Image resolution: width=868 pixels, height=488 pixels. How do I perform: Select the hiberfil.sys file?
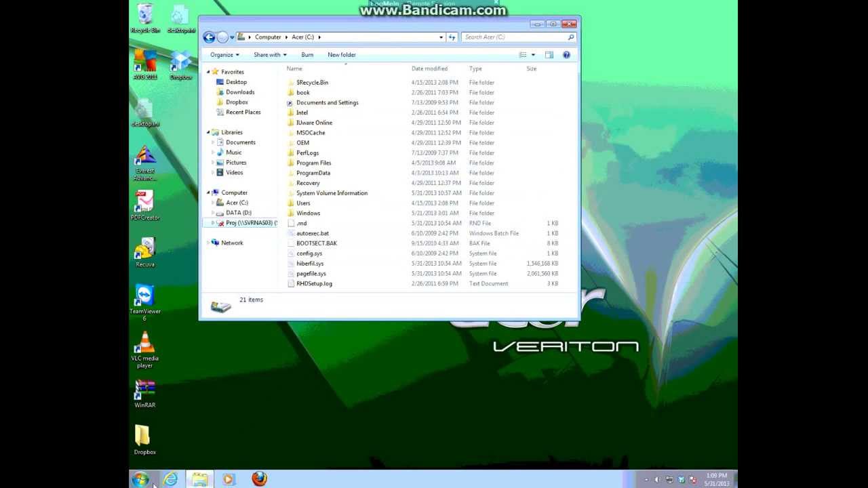(x=310, y=263)
